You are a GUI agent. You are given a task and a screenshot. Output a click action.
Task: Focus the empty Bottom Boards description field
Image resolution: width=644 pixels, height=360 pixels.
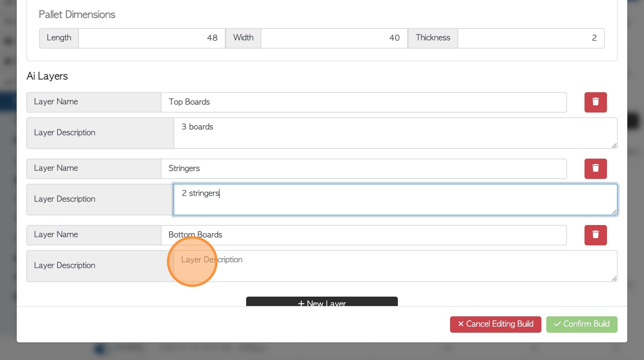[x=395, y=266]
